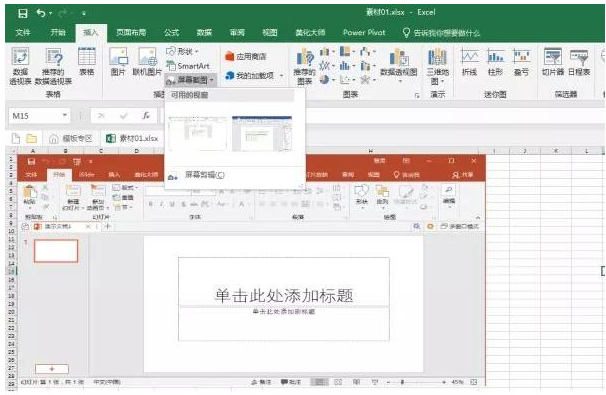Open the PivotChart (数据透视图) button
This screenshot has width=606, height=395.
click(x=399, y=65)
